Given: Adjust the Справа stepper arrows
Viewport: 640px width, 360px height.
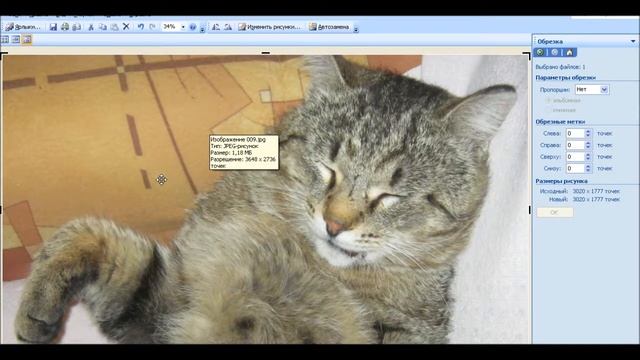Looking at the screenshot, I should (588, 145).
